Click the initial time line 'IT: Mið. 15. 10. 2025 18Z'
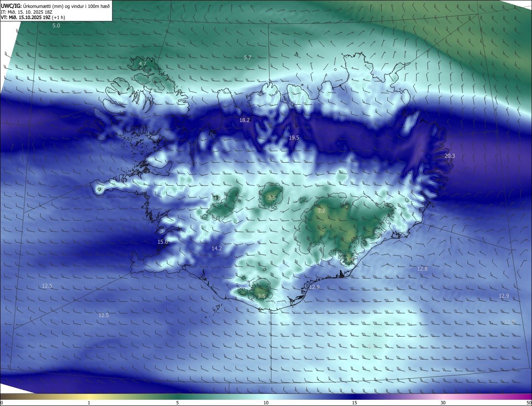 27,12
